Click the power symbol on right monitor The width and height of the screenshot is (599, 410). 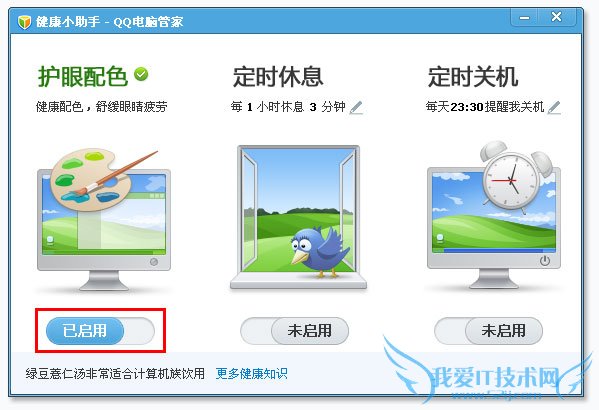pyautogui.click(x=545, y=261)
